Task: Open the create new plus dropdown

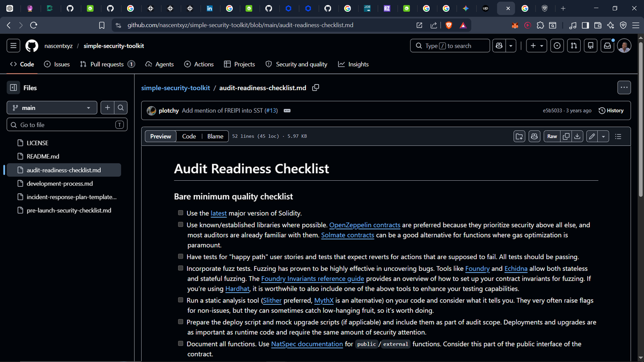Action: [537, 46]
